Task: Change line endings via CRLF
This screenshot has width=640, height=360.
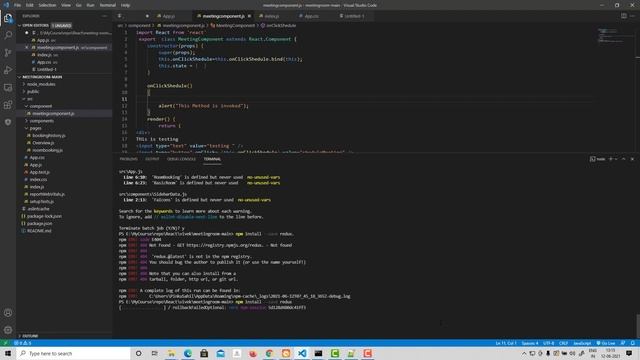Action: tap(563, 343)
